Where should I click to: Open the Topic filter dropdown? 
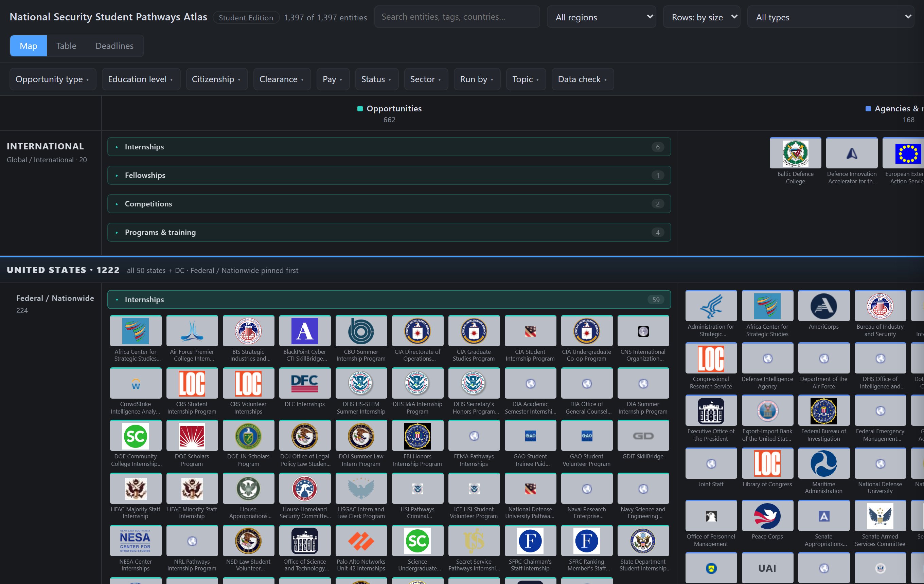(526, 79)
